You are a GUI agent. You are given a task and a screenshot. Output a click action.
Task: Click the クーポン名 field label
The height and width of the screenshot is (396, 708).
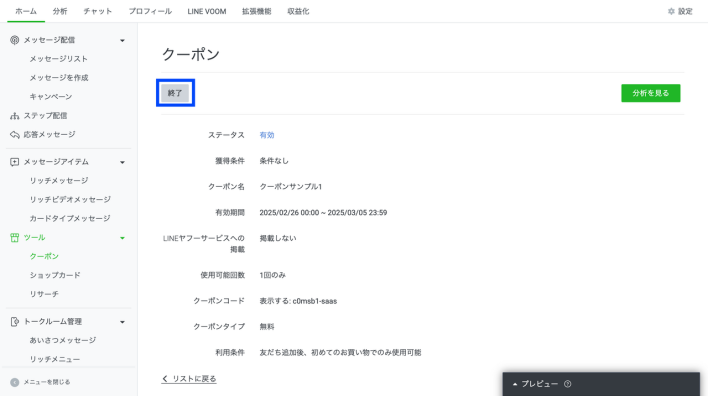226,186
